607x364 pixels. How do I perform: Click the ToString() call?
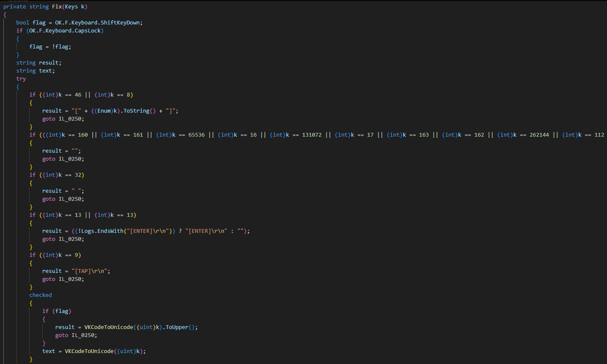pyautogui.click(x=140, y=111)
